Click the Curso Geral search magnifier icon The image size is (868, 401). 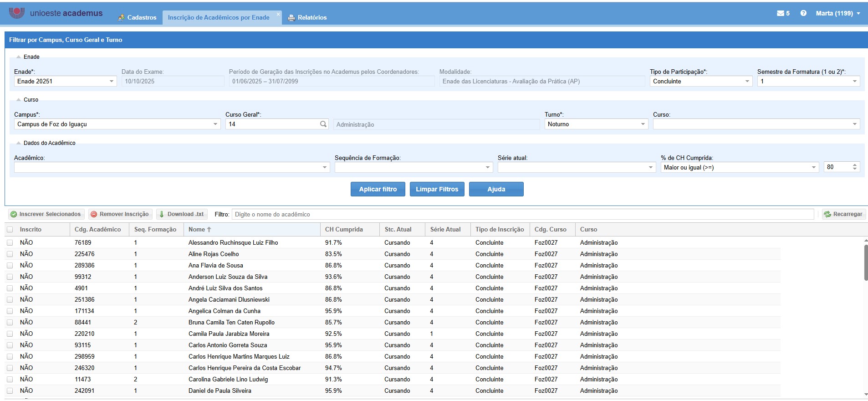click(323, 124)
